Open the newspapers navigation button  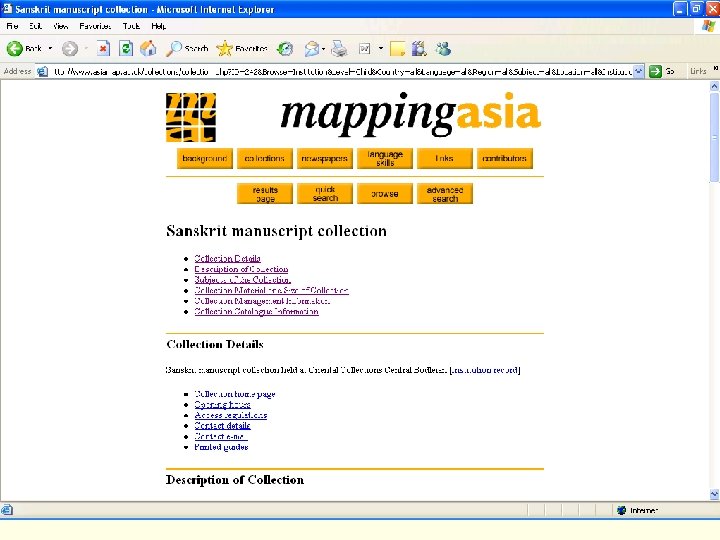(x=325, y=158)
